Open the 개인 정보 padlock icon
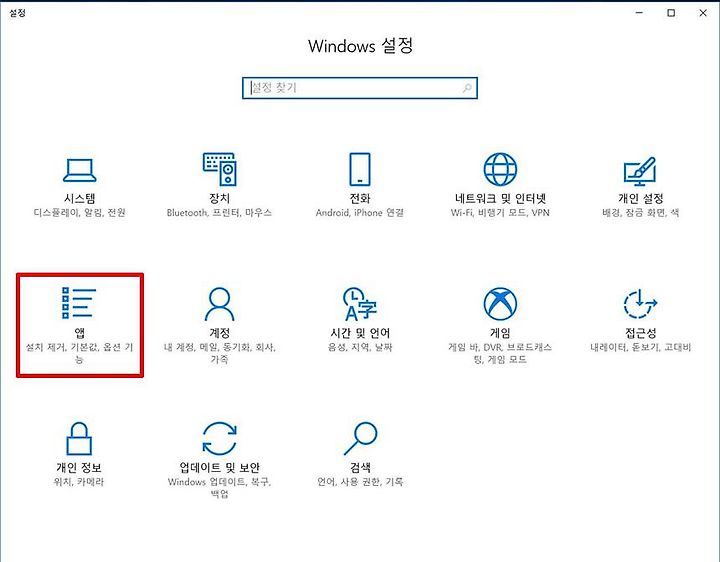The width and height of the screenshot is (720, 562). (79, 439)
